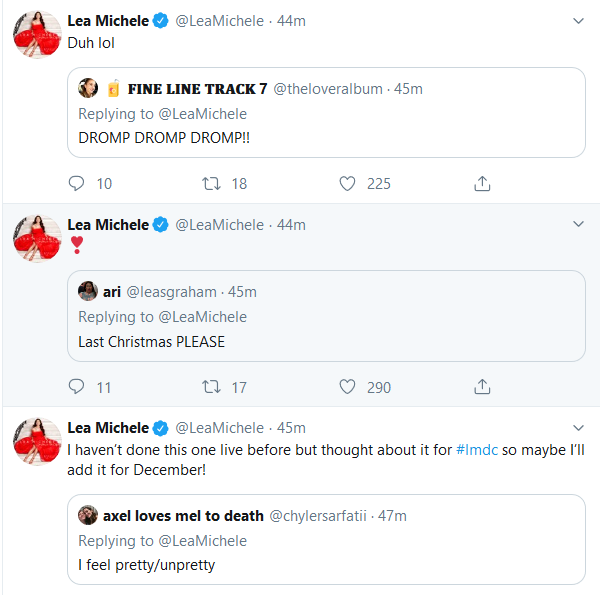The image size is (600, 595).
Task: Open the "Duh lol" tweet options chevron
Action: 578,21
